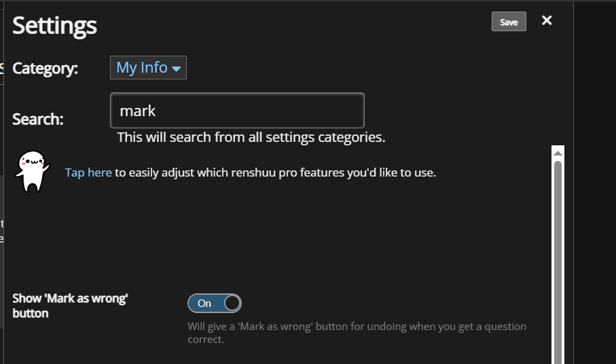
Task: Click the 'Search:' label
Action: (x=38, y=119)
